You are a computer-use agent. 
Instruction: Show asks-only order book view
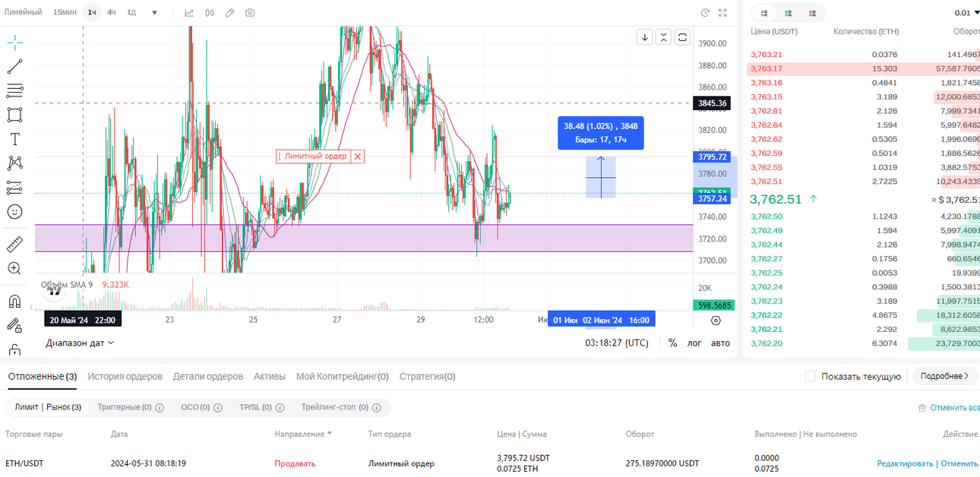coord(813,13)
